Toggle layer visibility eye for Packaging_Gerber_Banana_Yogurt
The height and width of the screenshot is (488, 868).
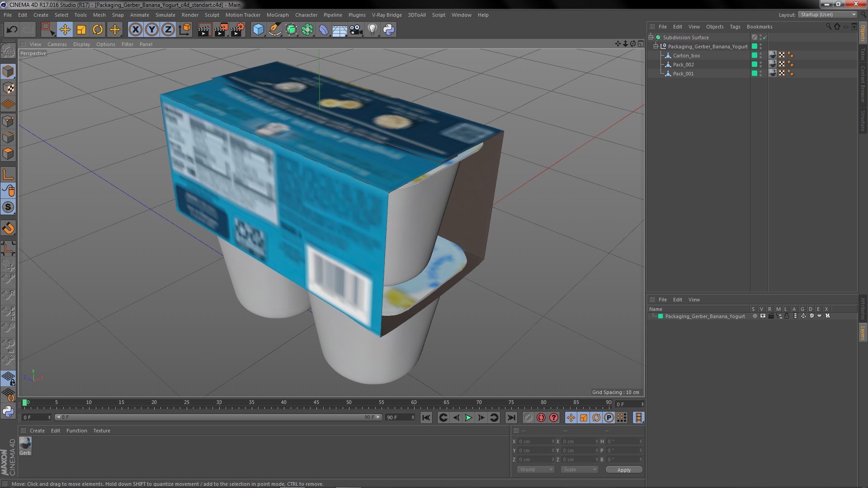[x=763, y=316]
